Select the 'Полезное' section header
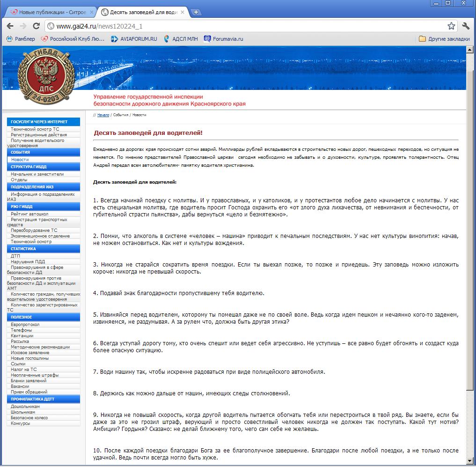 (x=44, y=317)
